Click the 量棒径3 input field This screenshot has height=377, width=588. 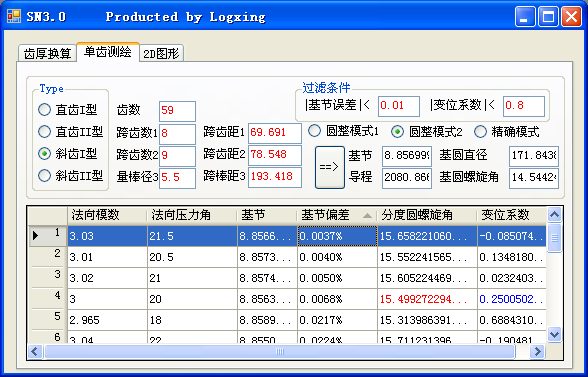177,178
